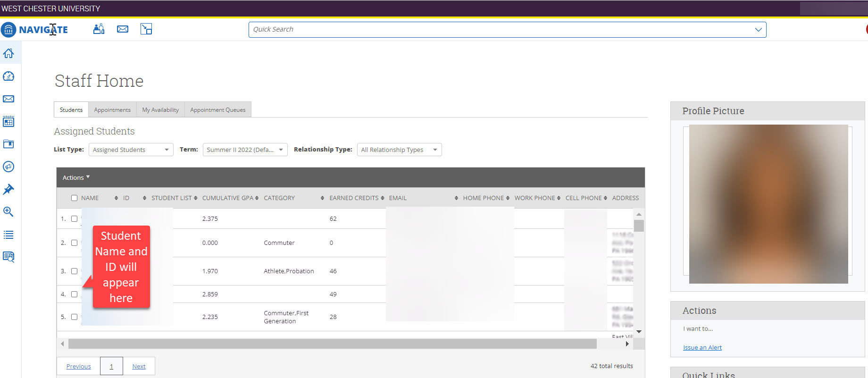The height and width of the screenshot is (378, 868).
Task: Open advanced search magnifier icon in the sidebar
Action: [x=8, y=212]
